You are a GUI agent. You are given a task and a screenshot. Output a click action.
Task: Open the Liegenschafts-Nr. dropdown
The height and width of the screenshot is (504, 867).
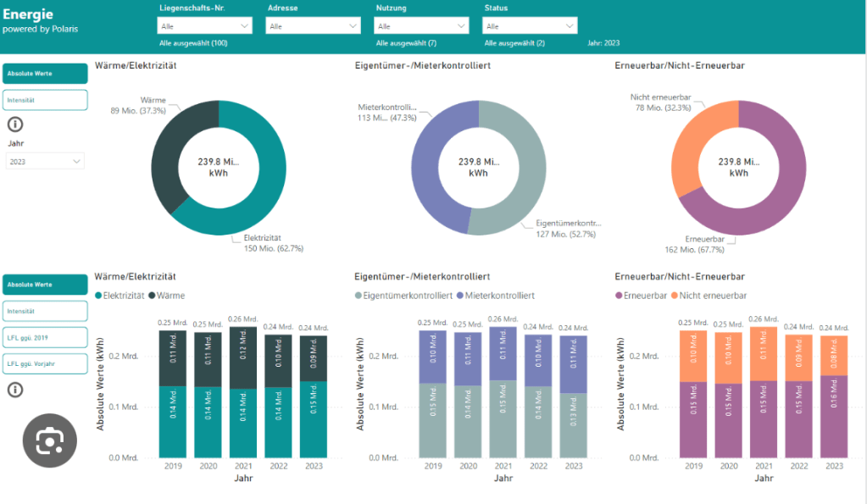205,26
